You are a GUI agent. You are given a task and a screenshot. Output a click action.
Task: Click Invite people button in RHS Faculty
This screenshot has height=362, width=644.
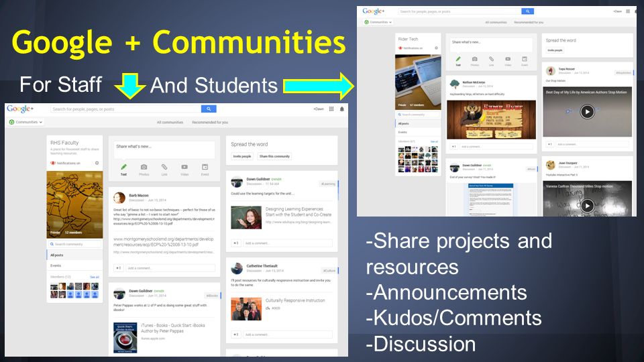click(242, 156)
